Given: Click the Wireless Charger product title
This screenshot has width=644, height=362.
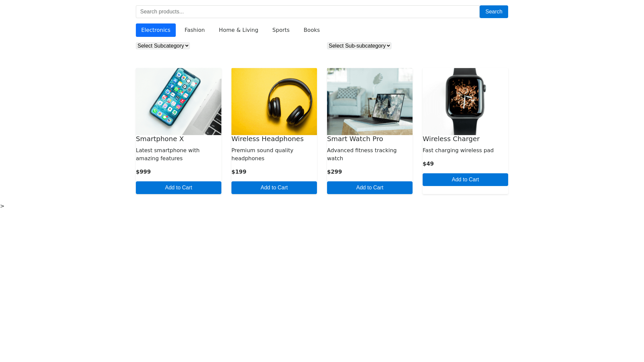Looking at the screenshot, I should point(451,139).
